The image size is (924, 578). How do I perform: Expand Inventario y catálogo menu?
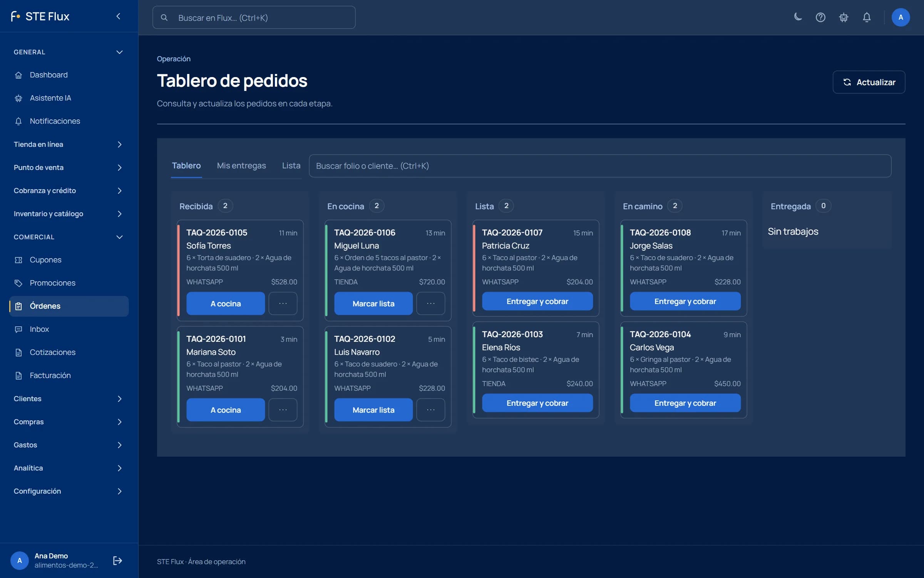(x=69, y=214)
